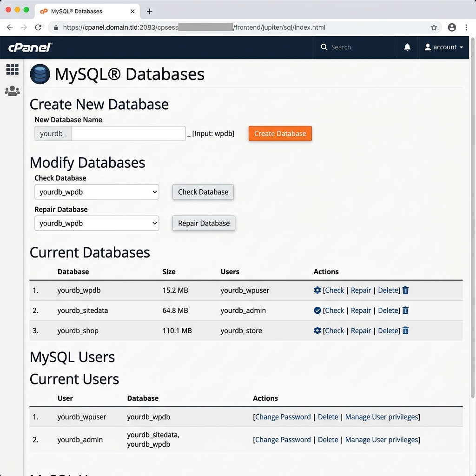This screenshot has height=476, width=476.
Task: Close the MySQL Databases tab
Action: [x=132, y=11]
